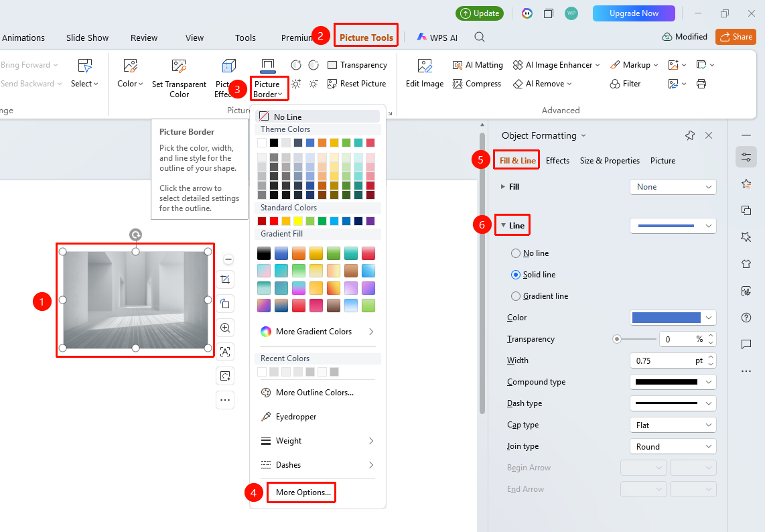This screenshot has height=532, width=765.
Task: Click the Upgrade Now button
Action: tap(634, 13)
